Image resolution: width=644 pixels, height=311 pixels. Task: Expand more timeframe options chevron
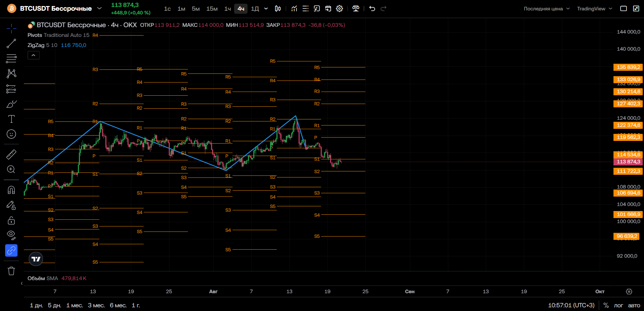point(266,9)
